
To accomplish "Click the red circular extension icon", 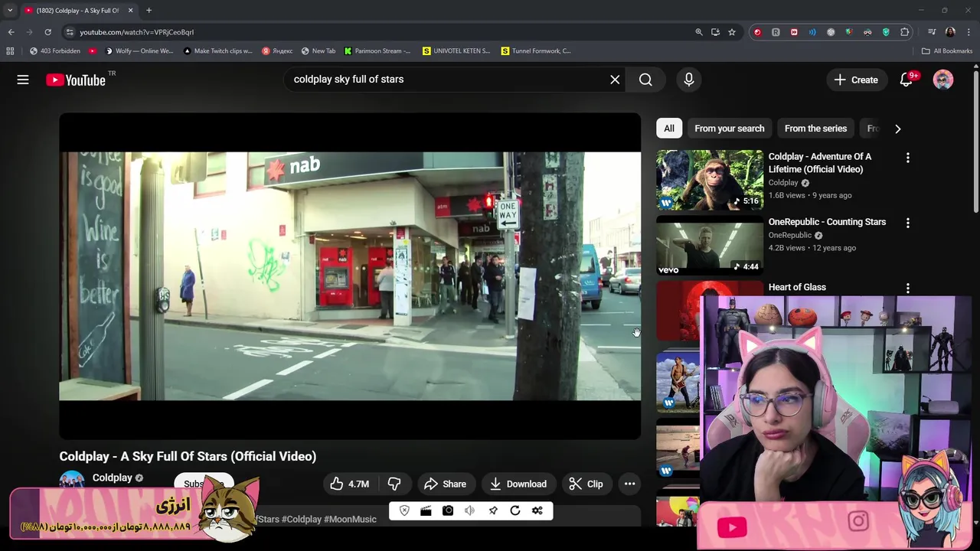I will click(x=757, y=32).
